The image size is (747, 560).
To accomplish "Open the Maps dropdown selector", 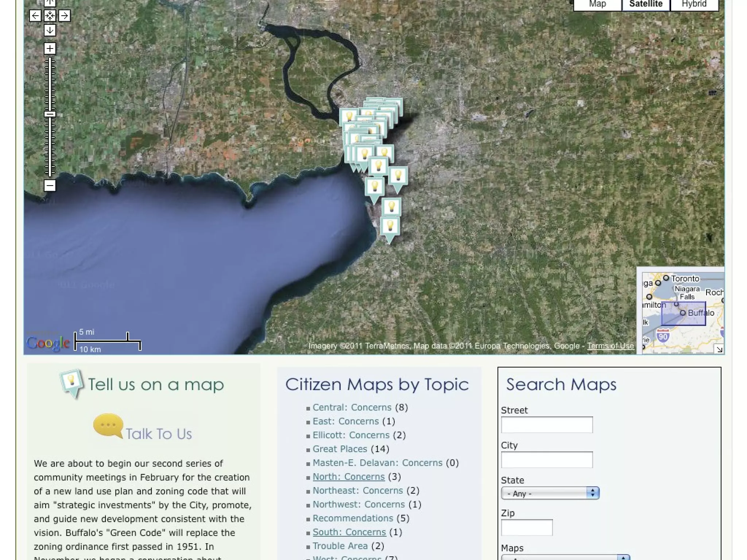I will click(565, 557).
